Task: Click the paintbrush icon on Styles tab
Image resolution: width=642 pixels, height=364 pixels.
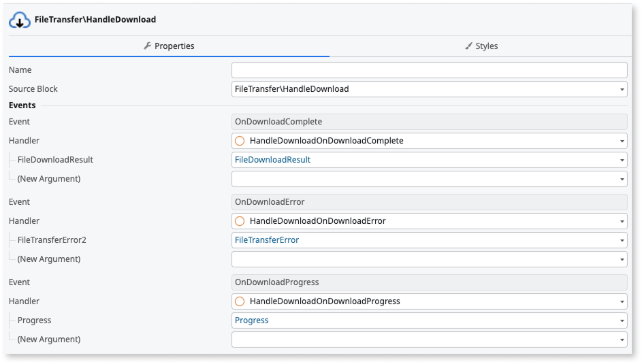Action: (x=469, y=46)
